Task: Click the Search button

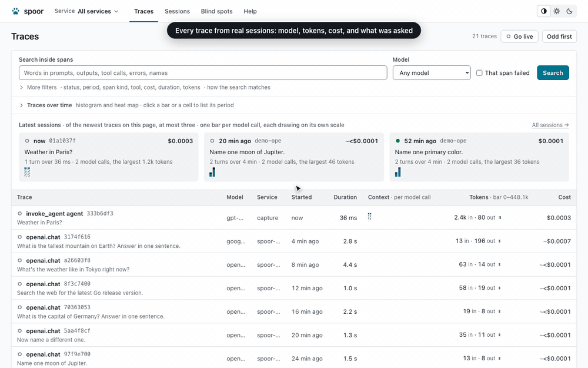Action: point(553,73)
